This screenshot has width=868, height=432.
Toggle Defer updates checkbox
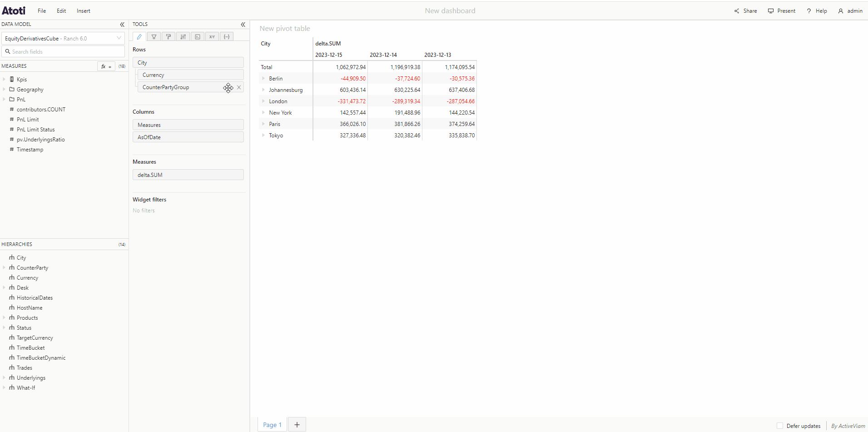(x=780, y=426)
